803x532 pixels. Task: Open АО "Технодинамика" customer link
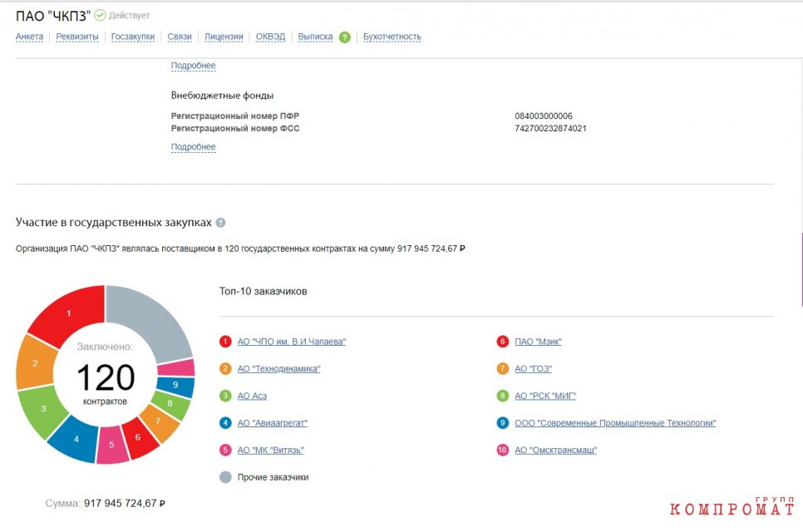[x=278, y=369]
